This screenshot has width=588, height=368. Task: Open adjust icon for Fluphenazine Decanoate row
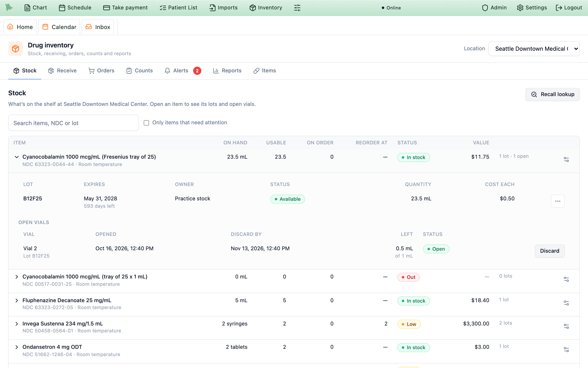(566, 303)
